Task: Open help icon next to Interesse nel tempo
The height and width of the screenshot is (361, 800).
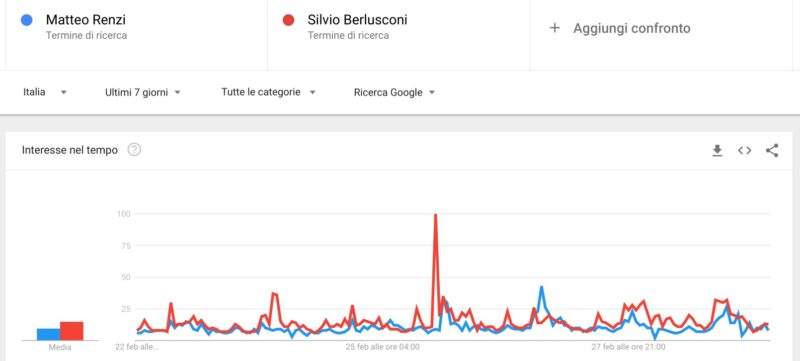Action: click(134, 150)
